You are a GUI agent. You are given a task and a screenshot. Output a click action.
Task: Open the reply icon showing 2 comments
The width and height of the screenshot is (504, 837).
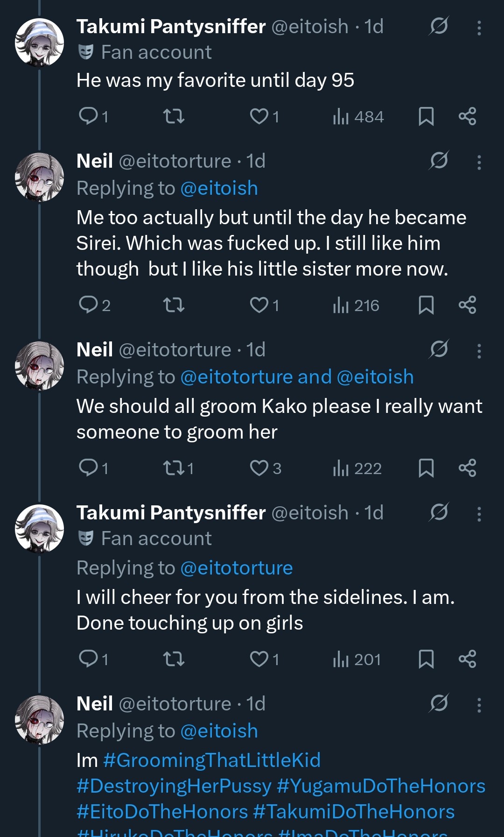point(88,305)
